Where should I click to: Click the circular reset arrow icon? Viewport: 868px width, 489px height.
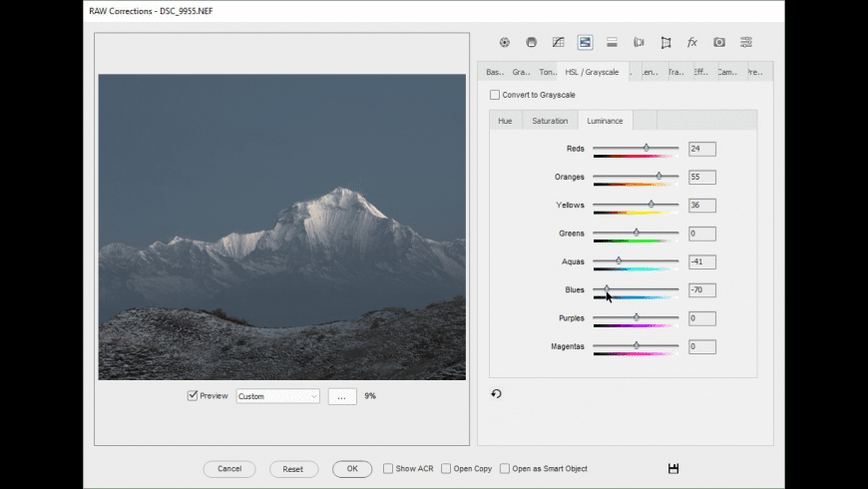[x=496, y=393]
